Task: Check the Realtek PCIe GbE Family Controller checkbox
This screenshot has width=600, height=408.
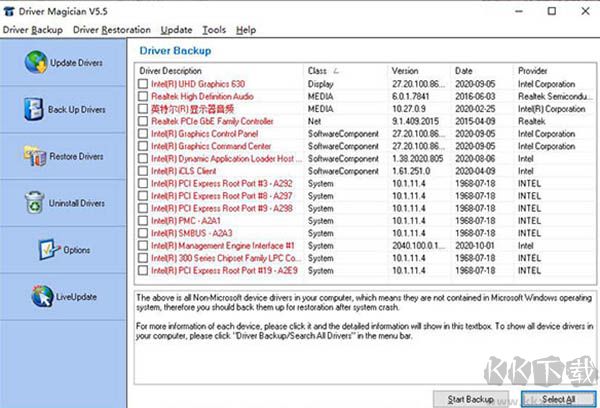Action: (x=143, y=121)
